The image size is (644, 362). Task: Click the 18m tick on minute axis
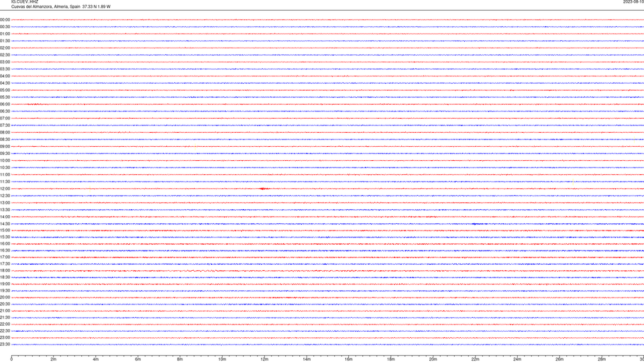pos(391,359)
